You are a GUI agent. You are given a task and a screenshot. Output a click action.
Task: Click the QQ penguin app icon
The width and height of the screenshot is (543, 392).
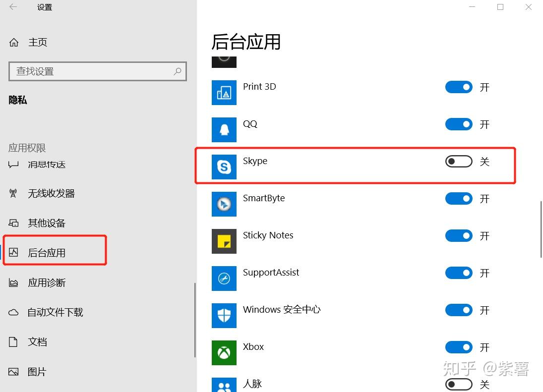tap(224, 130)
